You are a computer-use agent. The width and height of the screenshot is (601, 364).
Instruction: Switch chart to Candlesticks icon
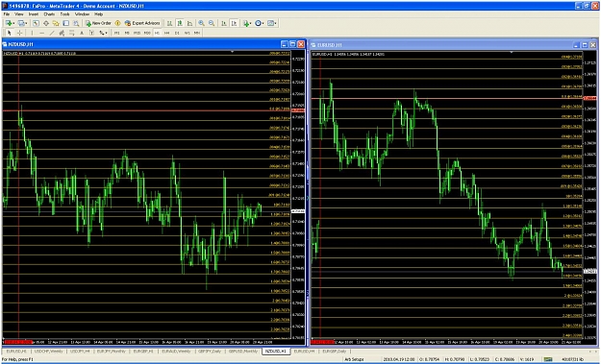pyautogui.click(x=180, y=23)
